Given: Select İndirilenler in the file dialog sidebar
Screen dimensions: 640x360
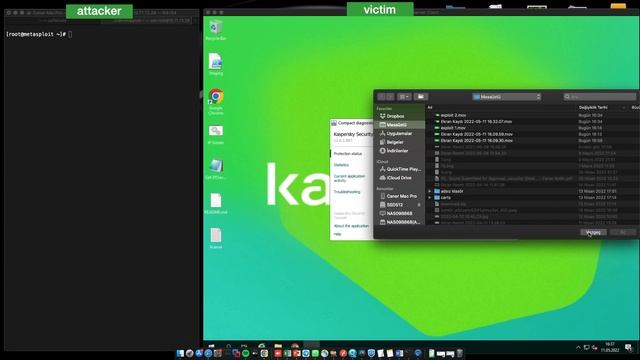Looking at the screenshot, I should coord(396,151).
